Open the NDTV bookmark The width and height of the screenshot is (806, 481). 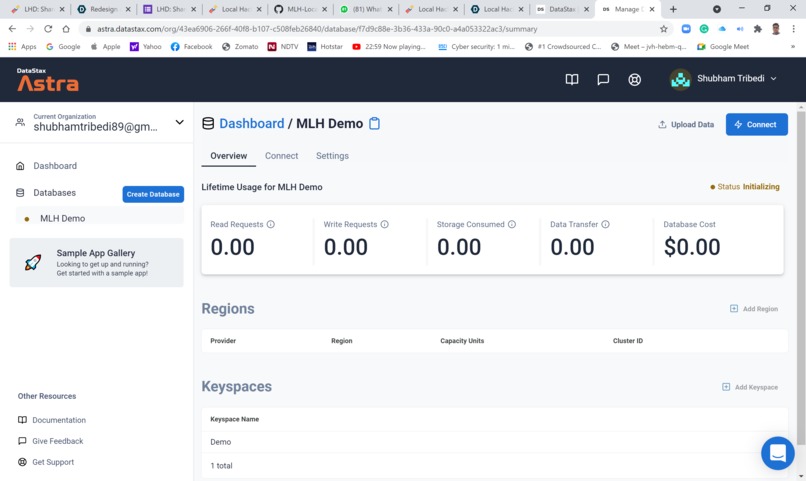pyautogui.click(x=283, y=46)
